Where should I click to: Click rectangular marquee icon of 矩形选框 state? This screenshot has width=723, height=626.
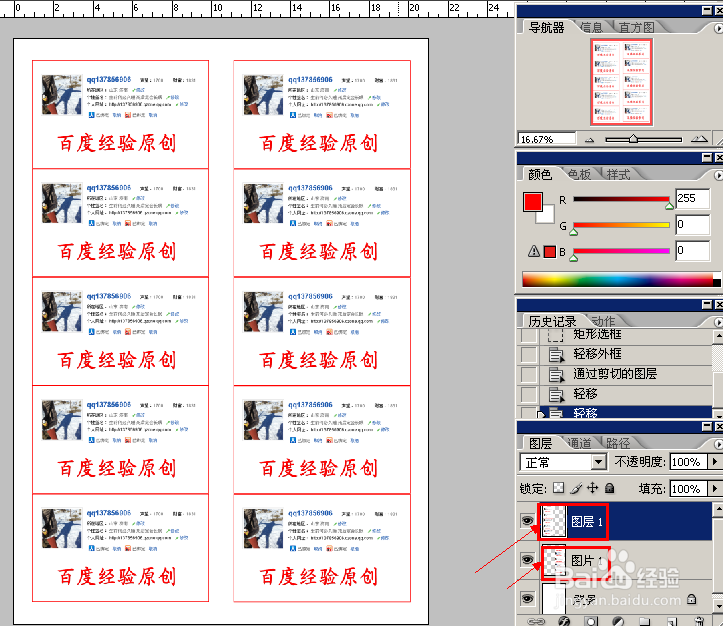[x=556, y=335]
